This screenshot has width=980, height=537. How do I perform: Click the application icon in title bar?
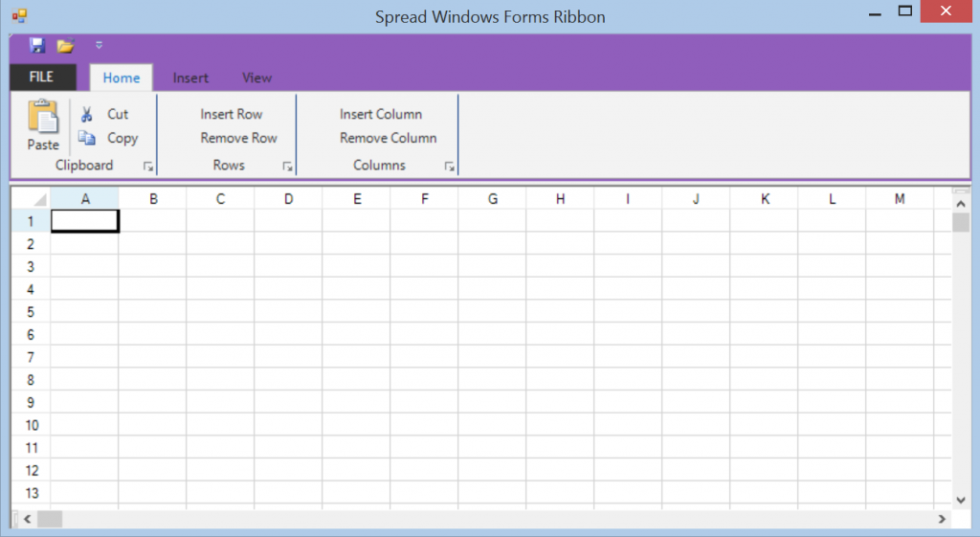[19, 16]
